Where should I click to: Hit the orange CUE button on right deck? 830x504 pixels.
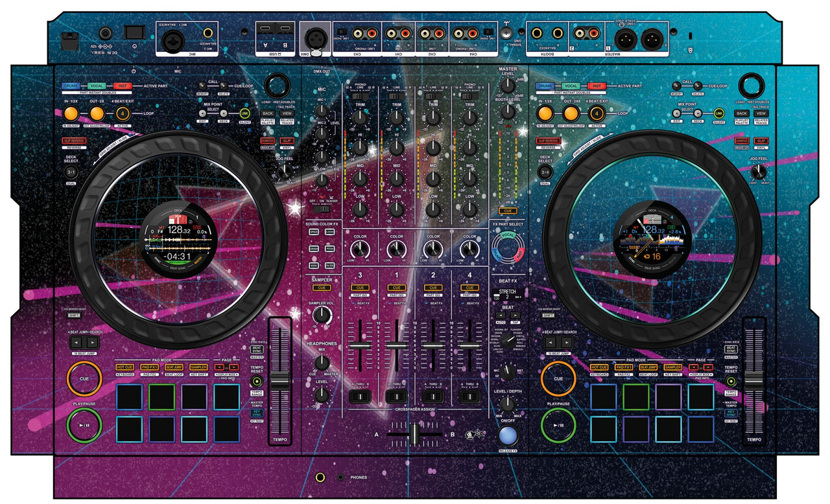click(558, 378)
